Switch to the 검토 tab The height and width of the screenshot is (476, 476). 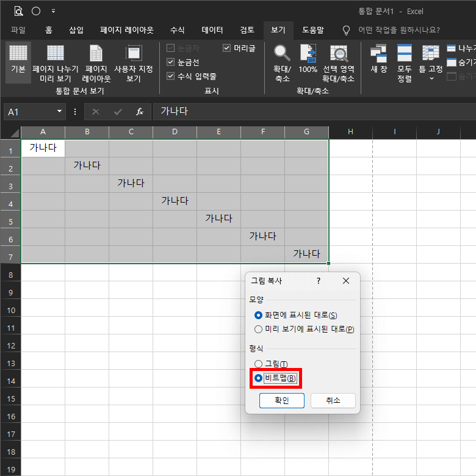pyautogui.click(x=247, y=30)
